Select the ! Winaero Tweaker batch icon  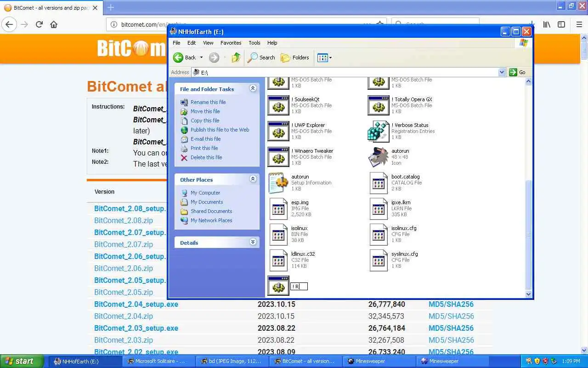[278, 157]
